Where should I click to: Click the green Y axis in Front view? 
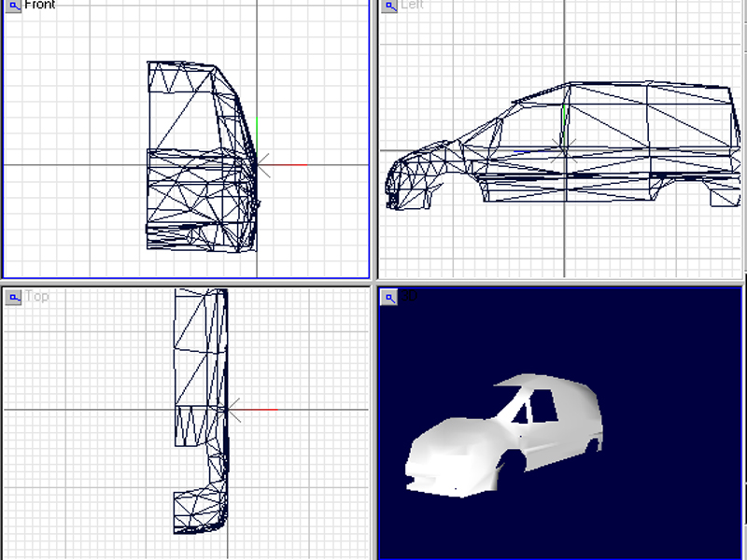tap(257, 135)
